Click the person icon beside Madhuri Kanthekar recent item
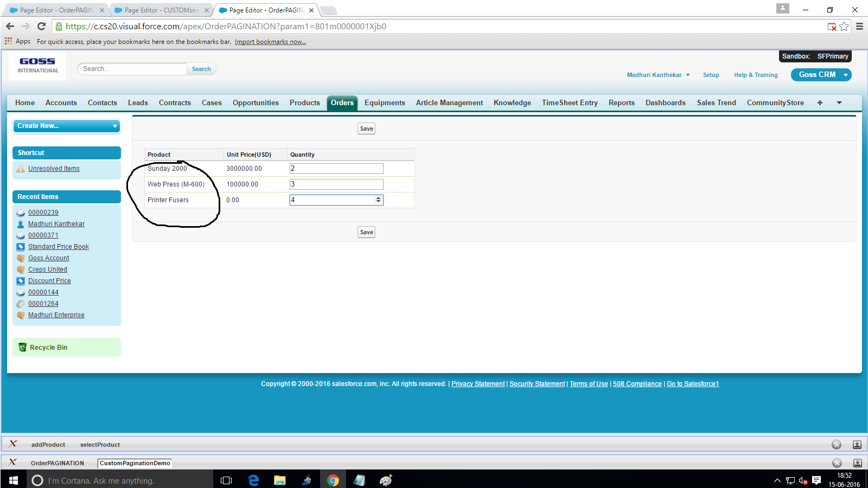This screenshot has height=488, width=868. 21,224
